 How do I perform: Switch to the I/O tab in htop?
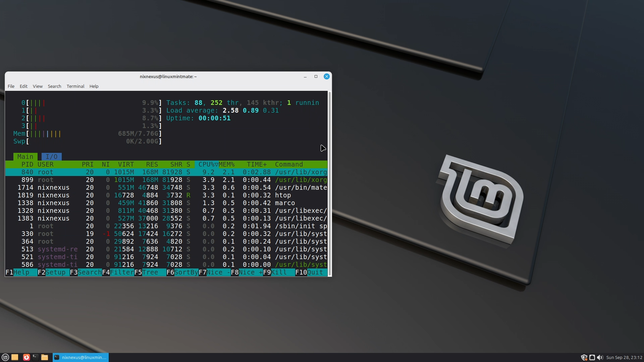click(51, 157)
